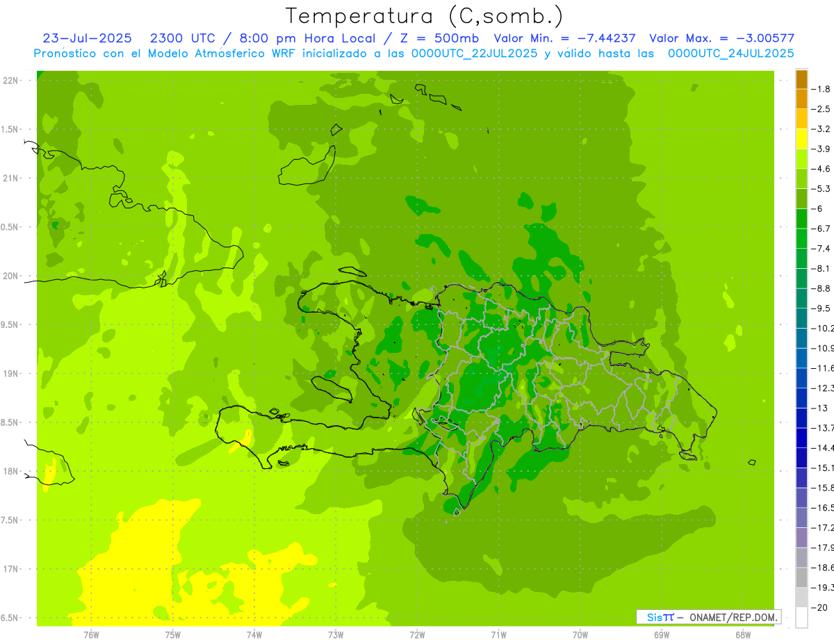
Task: Click the "75W" longitude label
Action: tap(173, 635)
